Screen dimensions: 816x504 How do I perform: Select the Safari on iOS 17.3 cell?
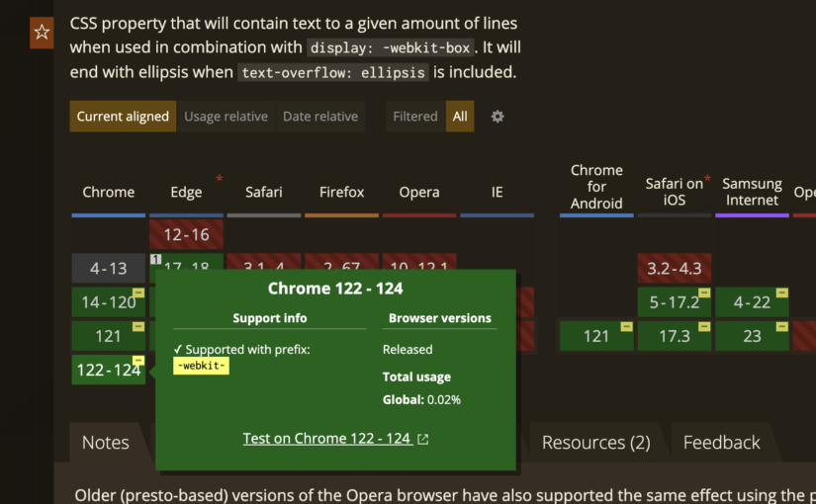pos(675,336)
